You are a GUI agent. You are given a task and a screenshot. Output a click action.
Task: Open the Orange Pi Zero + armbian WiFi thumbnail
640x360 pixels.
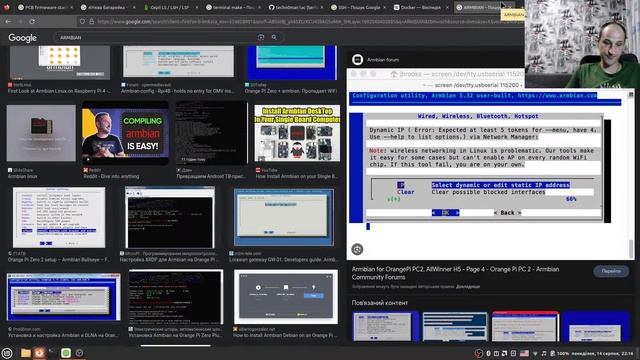coord(292,63)
